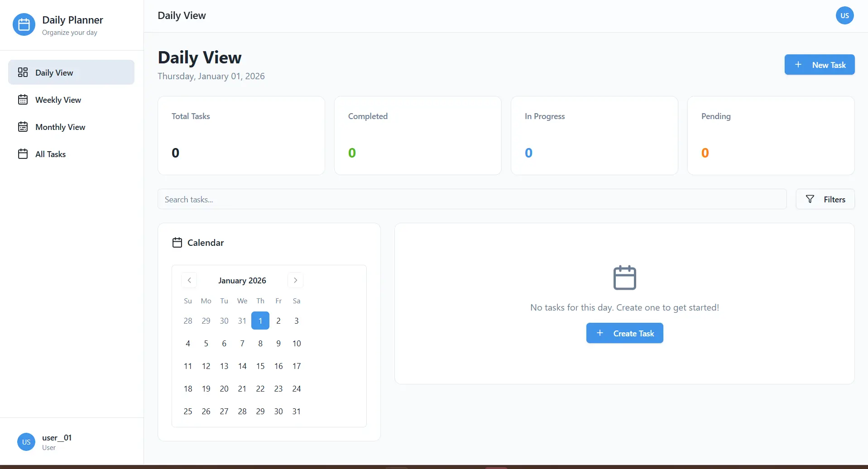Select the Daily View grid icon
Image resolution: width=868 pixels, height=469 pixels.
tap(23, 72)
